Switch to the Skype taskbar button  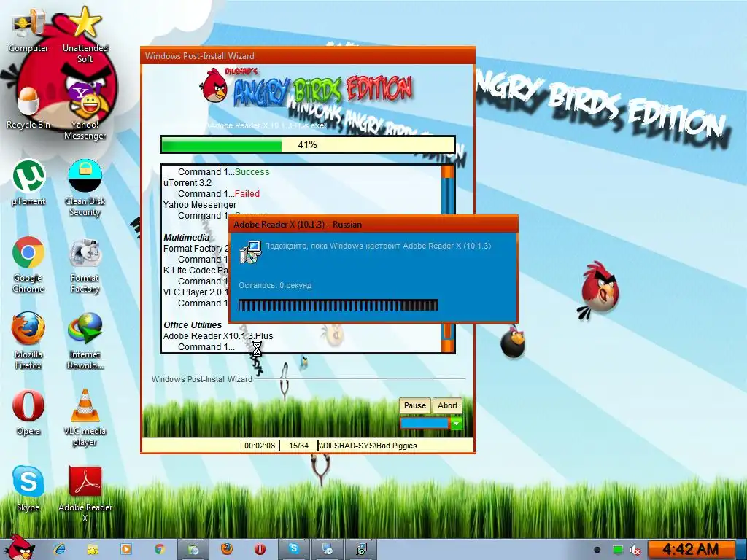click(x=293, y=549)
